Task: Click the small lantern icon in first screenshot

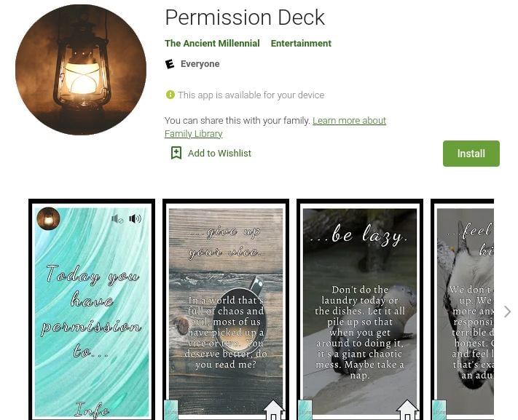Action: (x=49, y=218)
